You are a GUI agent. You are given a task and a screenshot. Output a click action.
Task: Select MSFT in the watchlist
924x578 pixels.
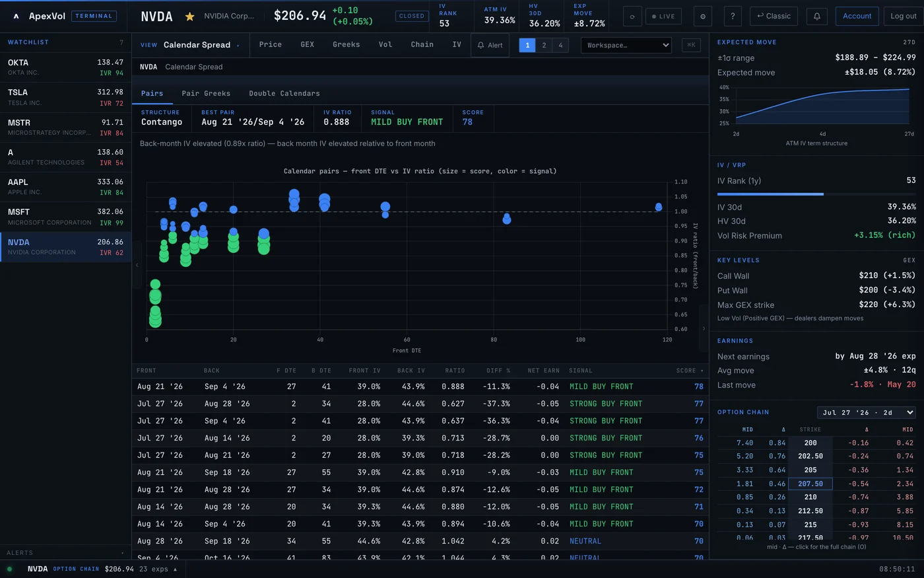[65, 217]
